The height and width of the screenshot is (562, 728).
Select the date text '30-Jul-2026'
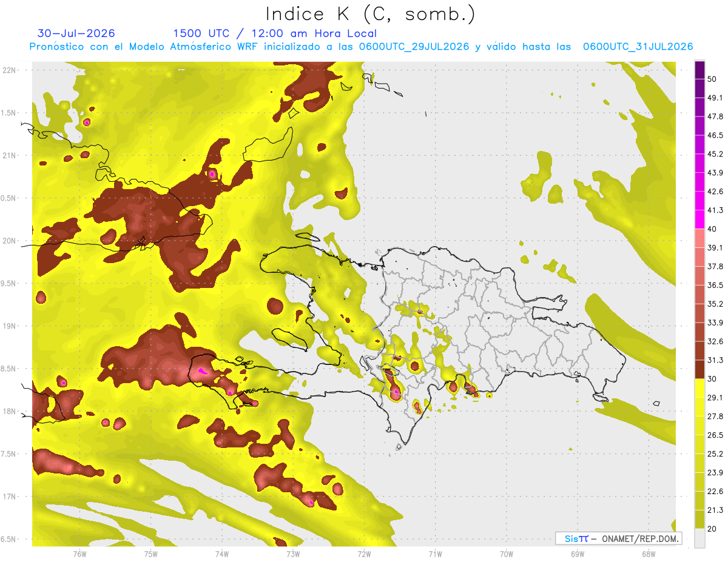[76, 33]
